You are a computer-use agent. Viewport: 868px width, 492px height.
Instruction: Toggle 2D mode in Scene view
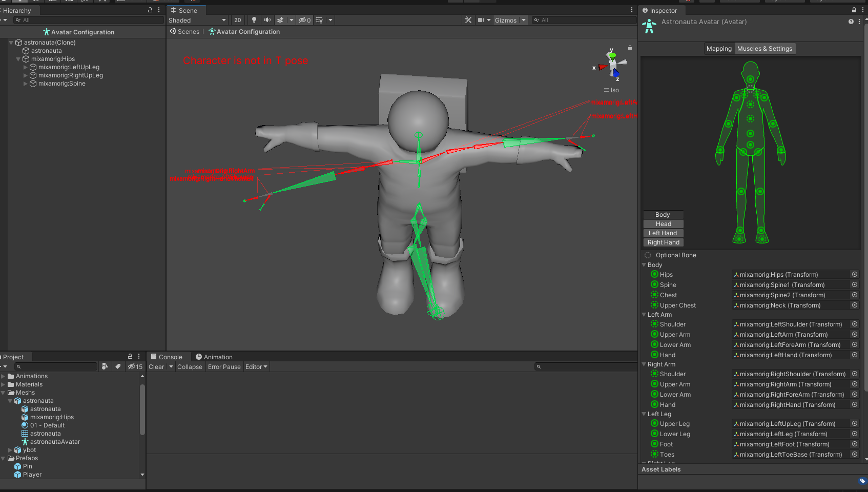[x=238, y=20]
